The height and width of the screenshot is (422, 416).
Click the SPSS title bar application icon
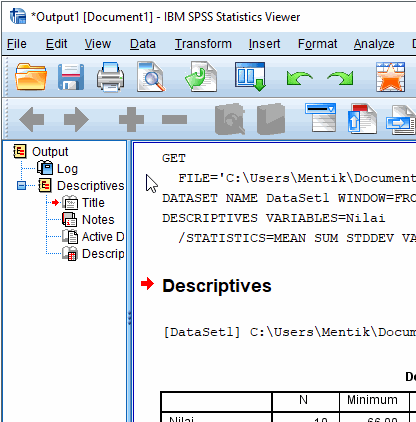18,16
